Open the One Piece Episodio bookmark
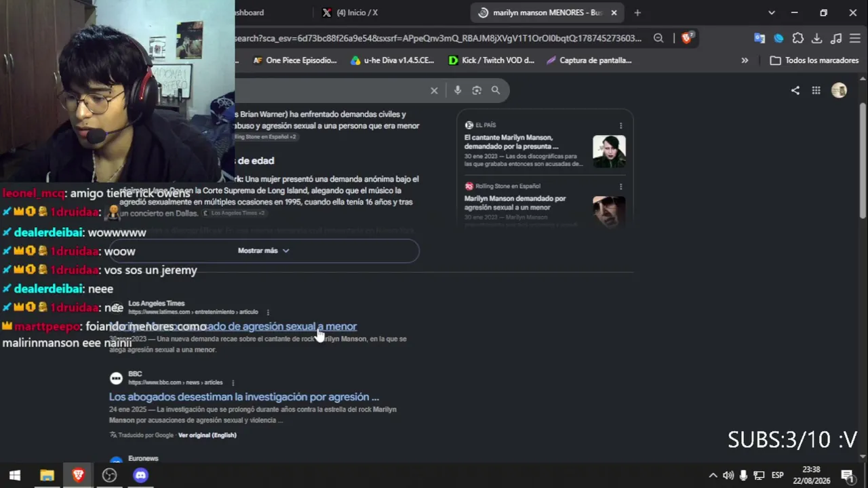 tap(295, 60)
